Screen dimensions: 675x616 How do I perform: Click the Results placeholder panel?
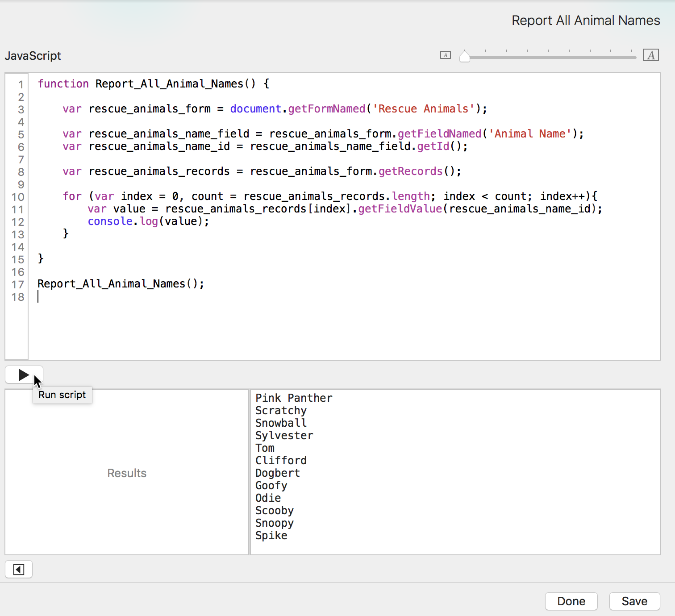[x=127, y=473]
